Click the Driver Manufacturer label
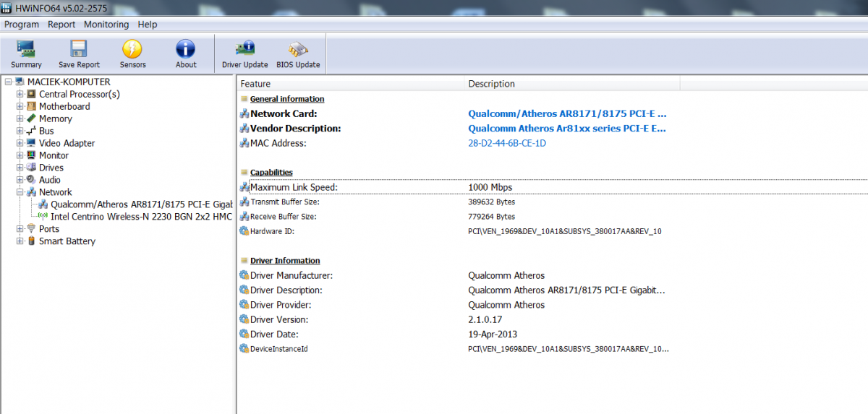 tap(292, 275)
